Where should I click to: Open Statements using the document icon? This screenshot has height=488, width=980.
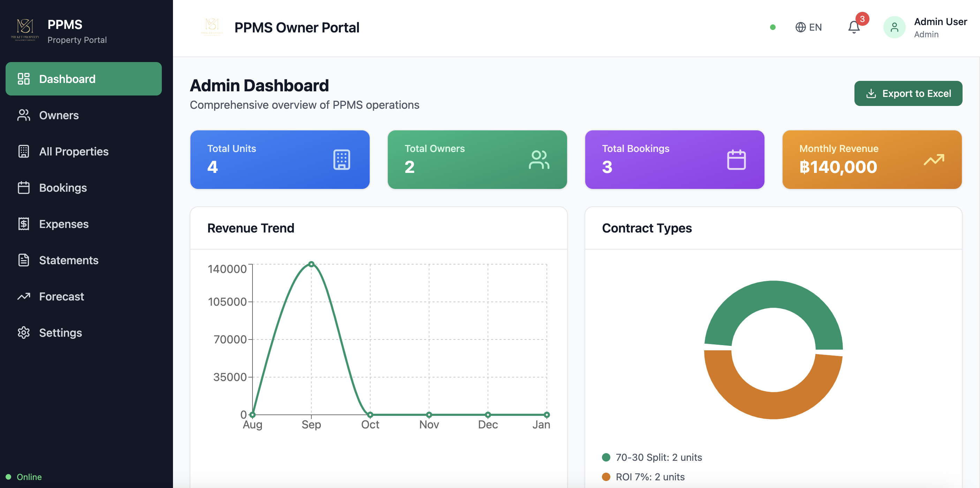(x=24, y=260)
